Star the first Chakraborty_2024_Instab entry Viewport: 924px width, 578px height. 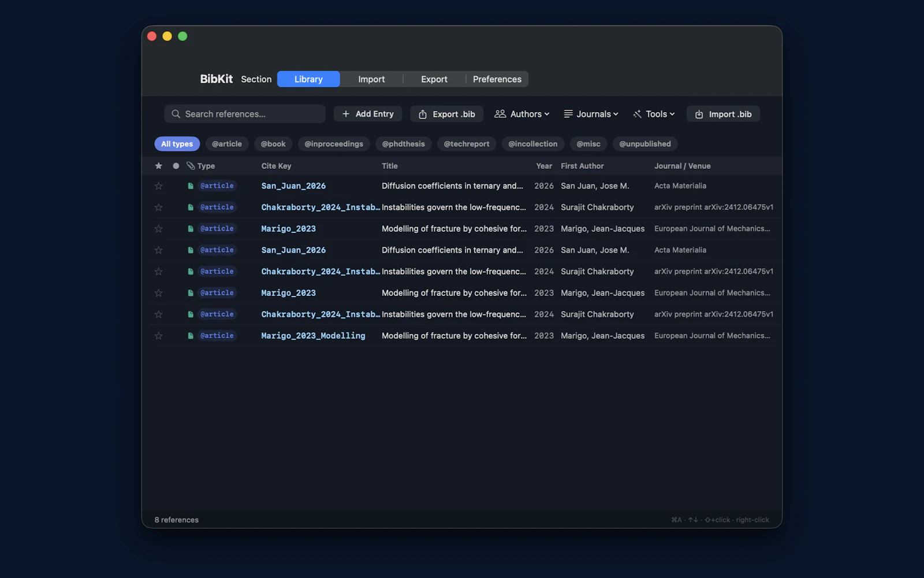tap(158, 208)
